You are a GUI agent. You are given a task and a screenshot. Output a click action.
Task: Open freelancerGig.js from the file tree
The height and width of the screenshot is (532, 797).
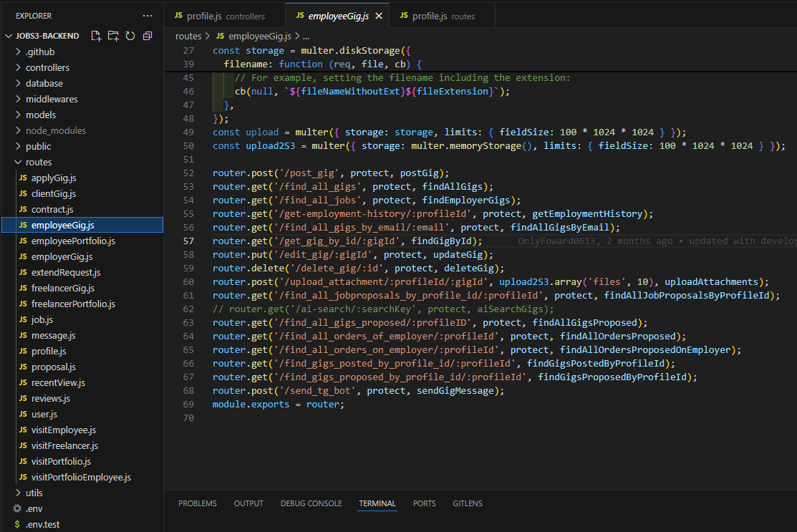click(82, 288)
